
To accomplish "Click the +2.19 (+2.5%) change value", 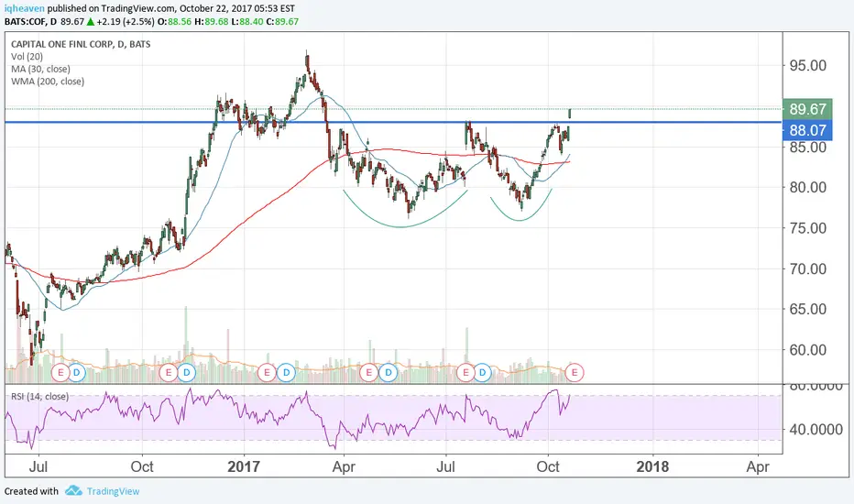I will (126, 22).
